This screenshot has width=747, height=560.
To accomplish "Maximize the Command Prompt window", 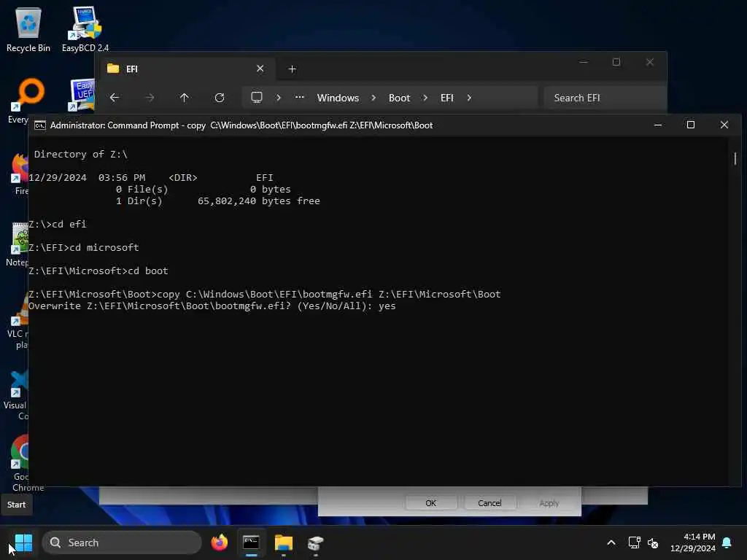I will [x=691, y=125].
